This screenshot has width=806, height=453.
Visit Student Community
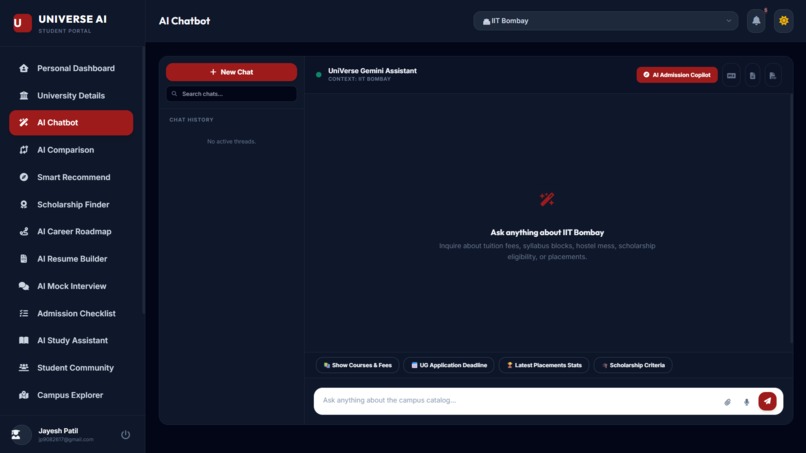tap(71, 368)
